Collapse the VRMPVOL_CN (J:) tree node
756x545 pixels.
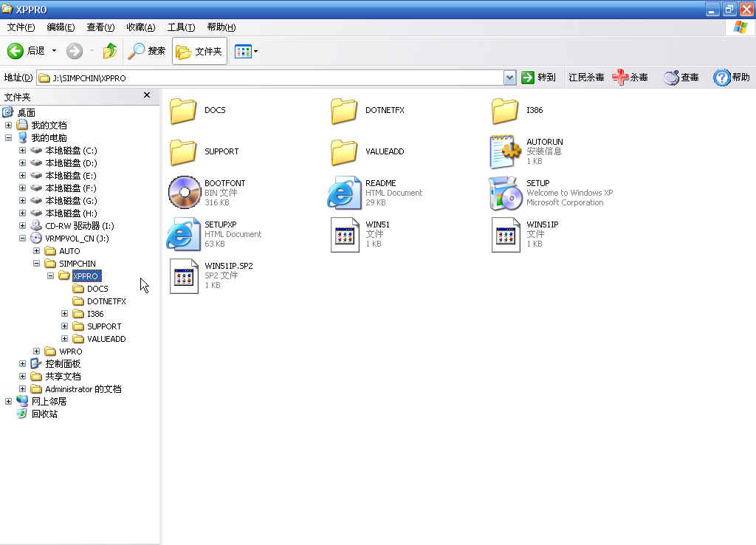[x=23, y=239]
